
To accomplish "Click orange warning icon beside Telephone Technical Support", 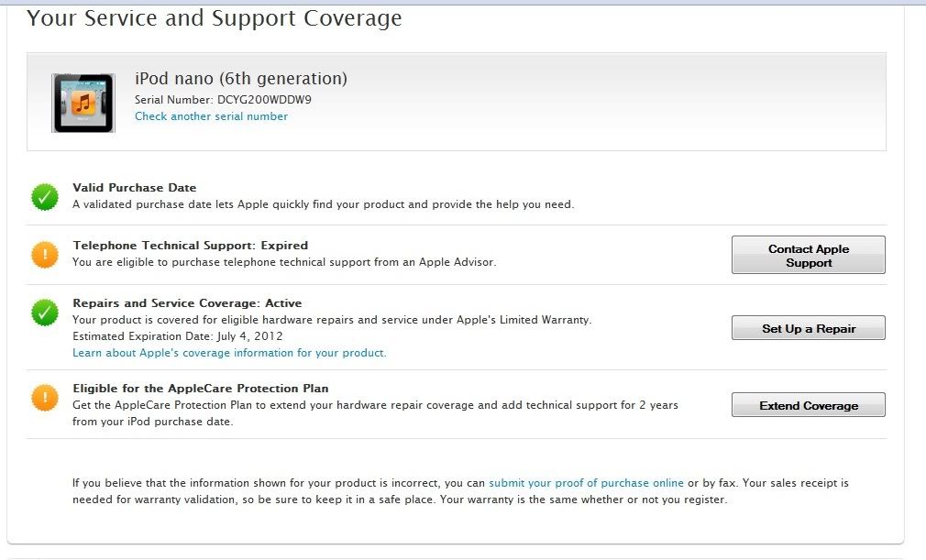I will 45,255.
